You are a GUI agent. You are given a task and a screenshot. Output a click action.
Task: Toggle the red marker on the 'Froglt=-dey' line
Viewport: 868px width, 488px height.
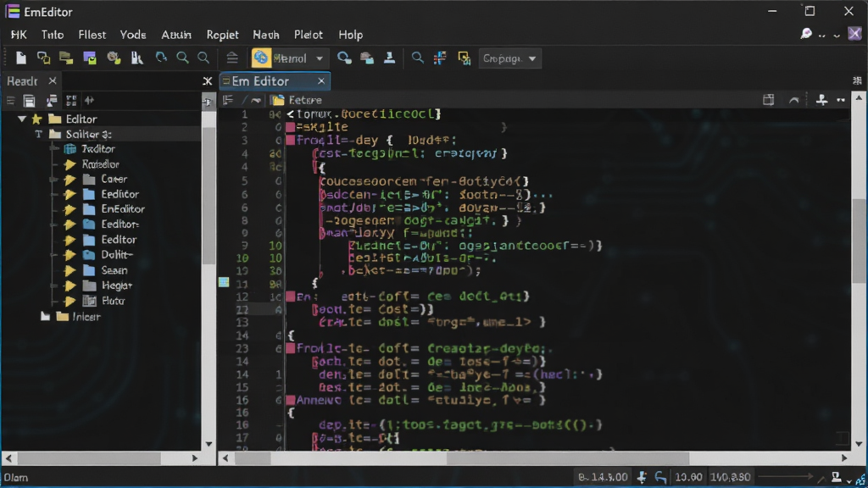click(290, 140)
